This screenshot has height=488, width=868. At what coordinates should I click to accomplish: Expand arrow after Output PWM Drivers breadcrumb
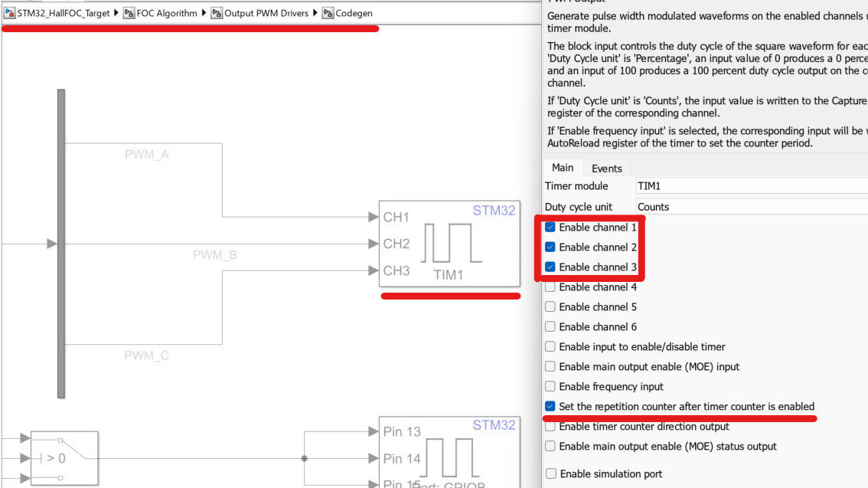pyautogui.click(x=315, y=13)
